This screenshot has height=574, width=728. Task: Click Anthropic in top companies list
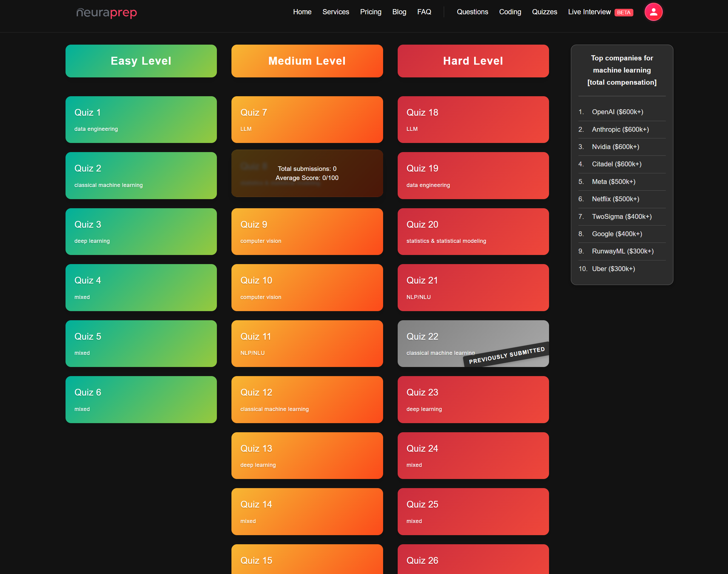click(620, 129)
